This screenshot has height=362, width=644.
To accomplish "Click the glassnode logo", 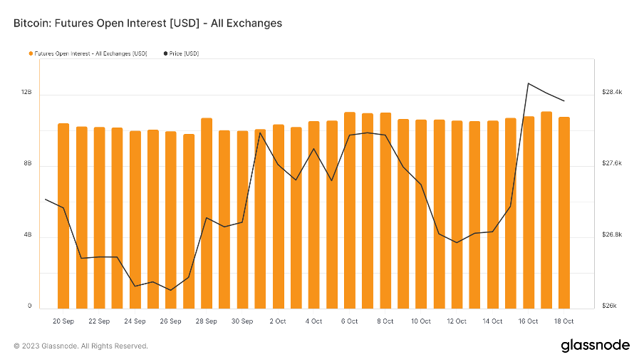I will pyautogui.click(x=595, y=346).
